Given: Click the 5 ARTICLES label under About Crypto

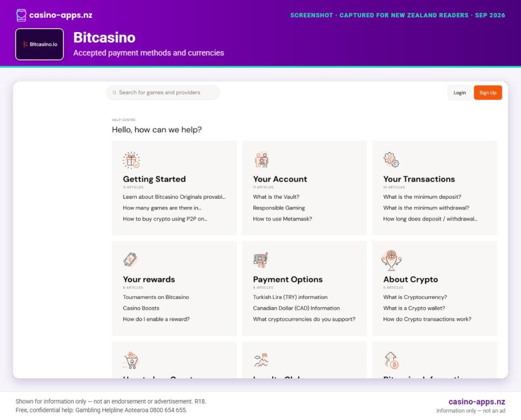Looking at the screenshot, I should coord(393,287).
